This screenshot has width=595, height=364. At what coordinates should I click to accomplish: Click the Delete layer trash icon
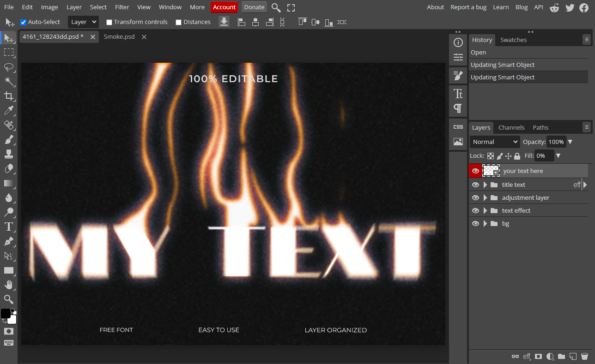pyautogui.click(x=585, y=356)
